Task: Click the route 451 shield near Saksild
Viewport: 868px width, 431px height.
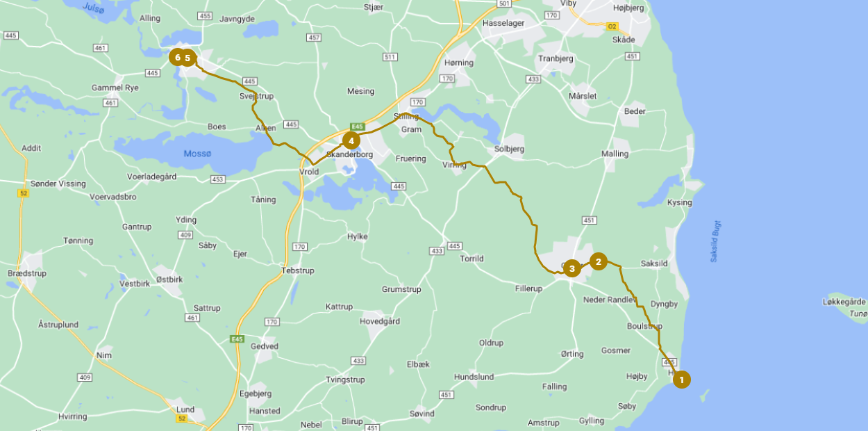Action: coord(590,220)
